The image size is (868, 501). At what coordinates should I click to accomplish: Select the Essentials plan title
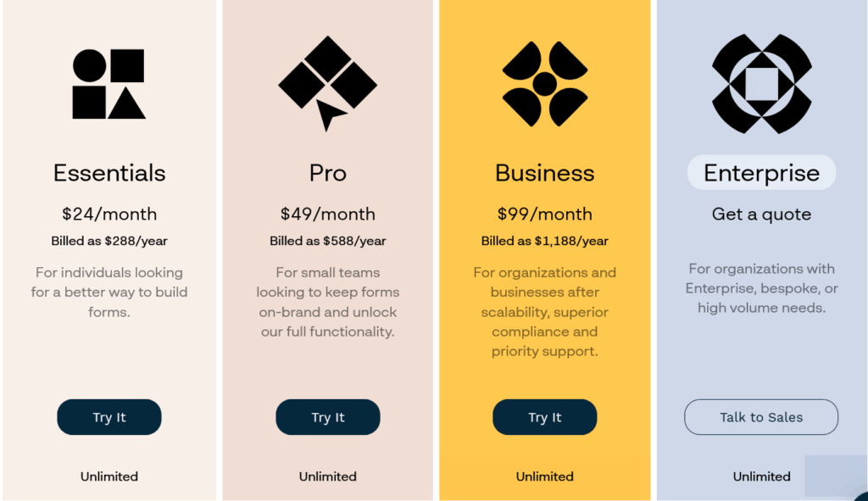[x=109, y=173]
